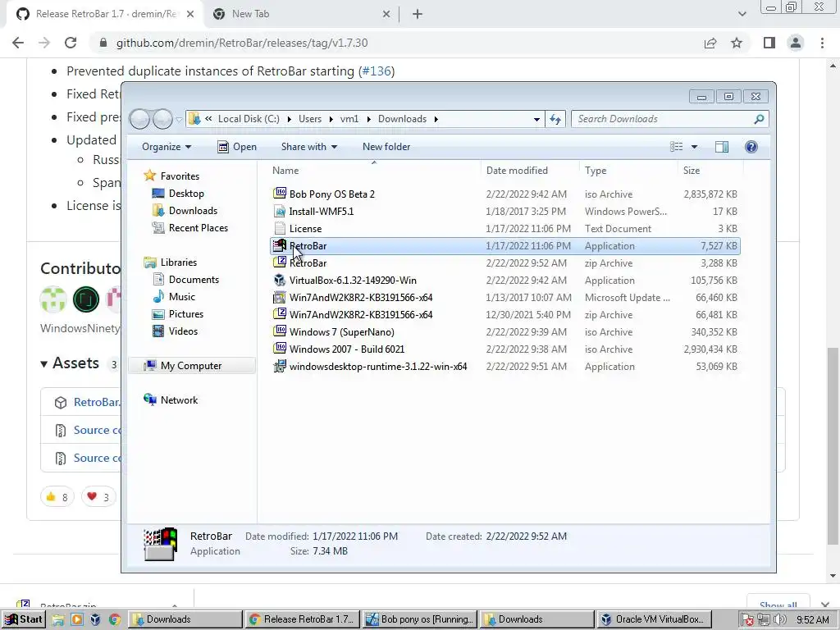The width and height of the screenshot is (840, 630).
Task: Select My Computer in navigation pane
Action: (x=191, y=365)
